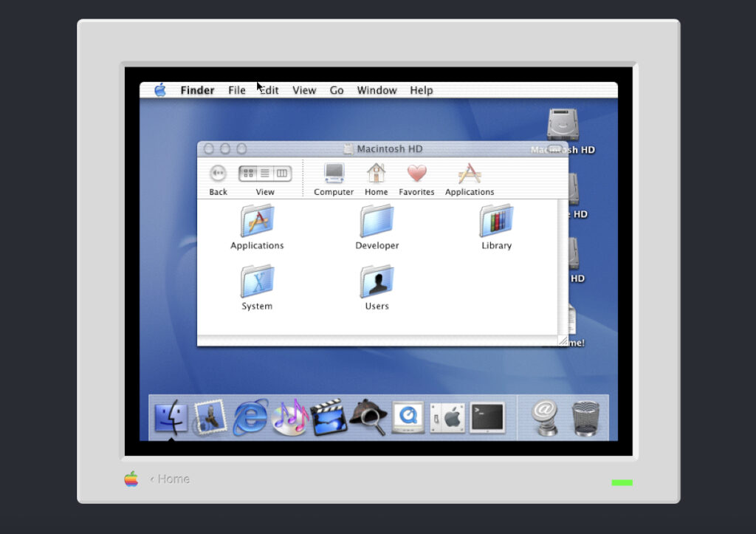Click the rainbow Apple logo on the monitor bezel

click(131, 479)
